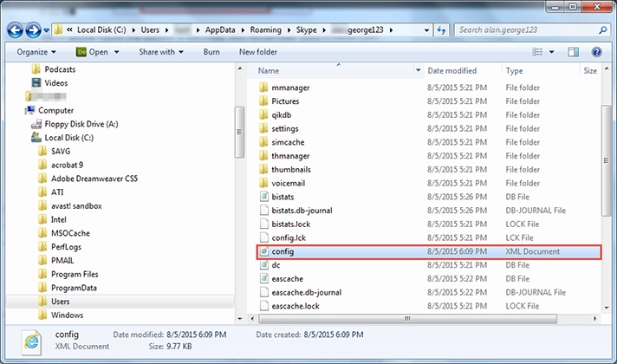Create a New folder
This screenshot has height=364, width=617.
tap(258, 52)
